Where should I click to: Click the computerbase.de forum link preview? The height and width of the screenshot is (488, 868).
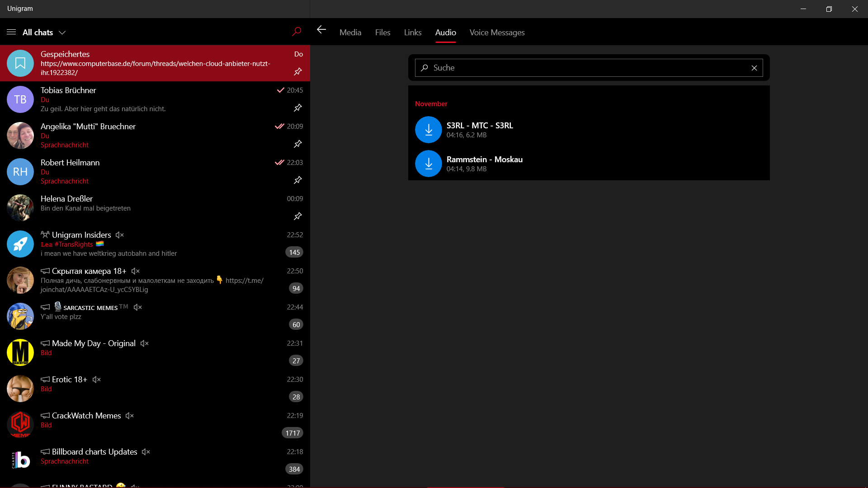(x=156, y=68)
